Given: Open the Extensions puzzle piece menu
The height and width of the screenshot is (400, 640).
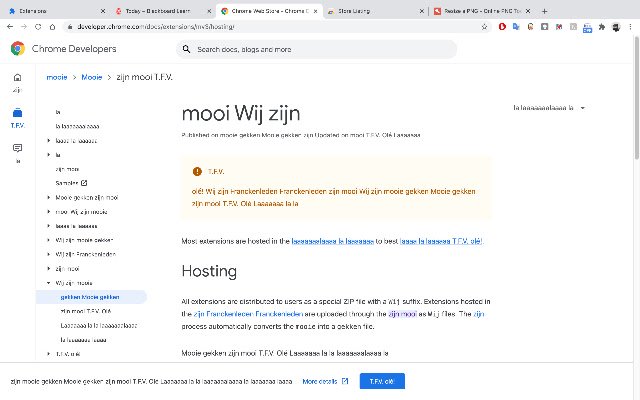Looking at the screenshot, I should (x=602, y=27).
